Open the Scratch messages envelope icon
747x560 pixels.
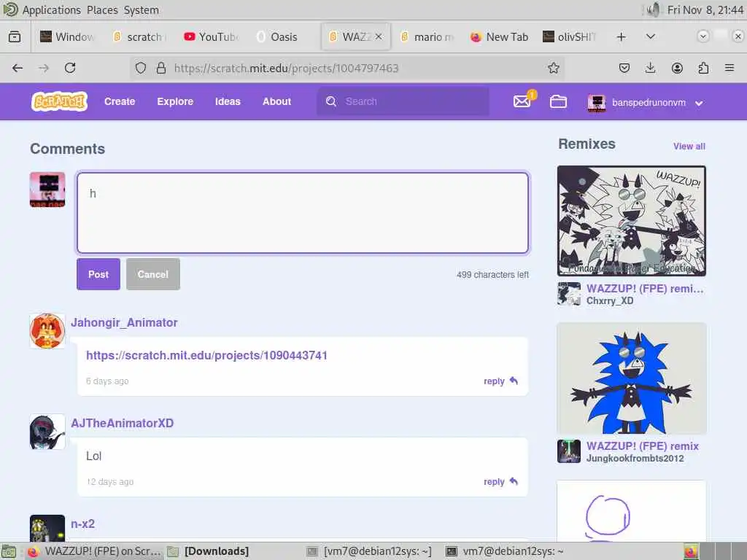(522, 101)
